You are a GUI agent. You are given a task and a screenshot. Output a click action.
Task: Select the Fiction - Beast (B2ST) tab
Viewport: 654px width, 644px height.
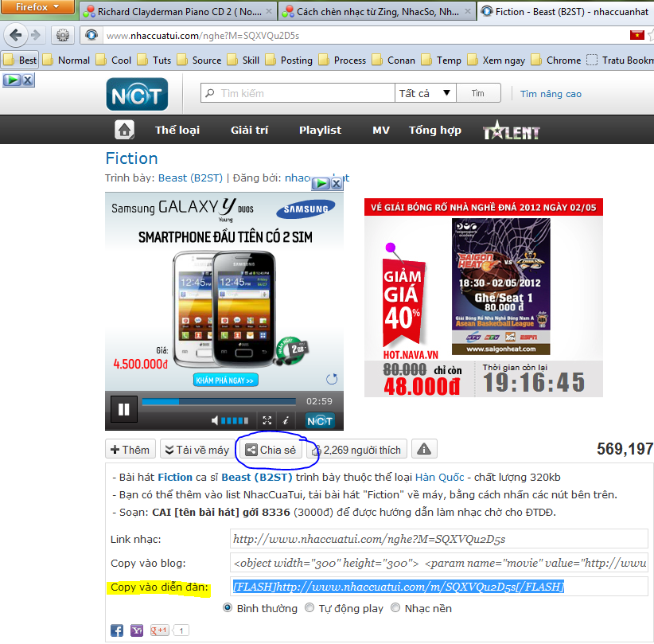point(566,11)
